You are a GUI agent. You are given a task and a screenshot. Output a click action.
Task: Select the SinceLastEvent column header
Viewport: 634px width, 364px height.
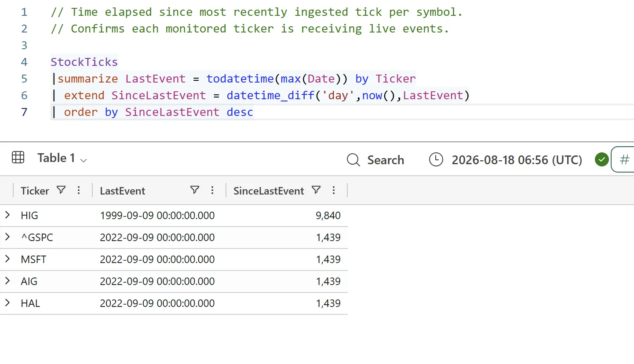pos(269,191)
